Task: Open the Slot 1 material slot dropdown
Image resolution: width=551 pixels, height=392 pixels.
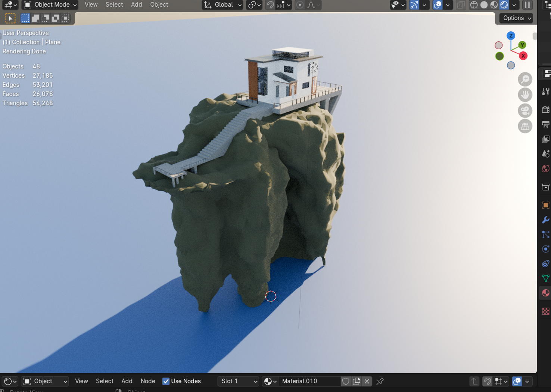Action: [x=238, y=381]
